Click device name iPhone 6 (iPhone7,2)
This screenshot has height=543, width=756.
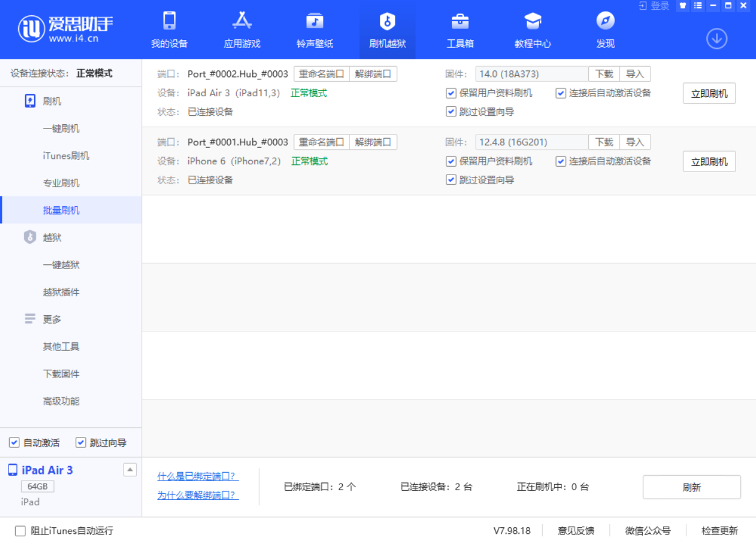234,161
